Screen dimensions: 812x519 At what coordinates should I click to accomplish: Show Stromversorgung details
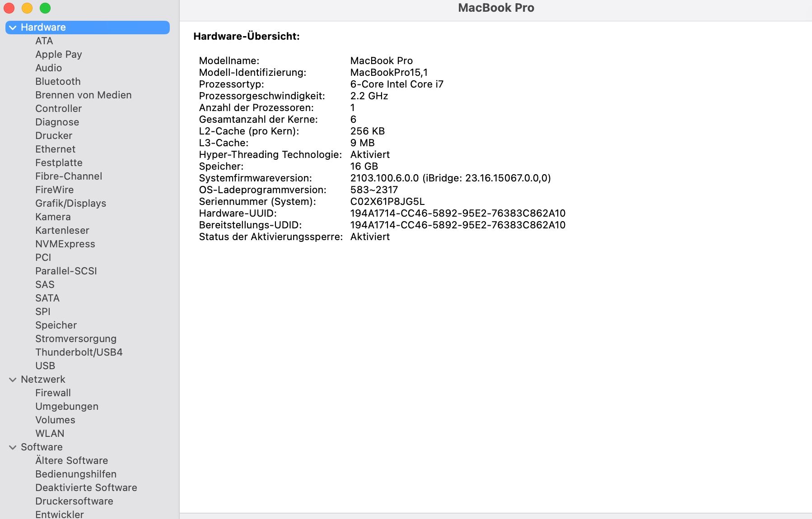tap(76, 339)
